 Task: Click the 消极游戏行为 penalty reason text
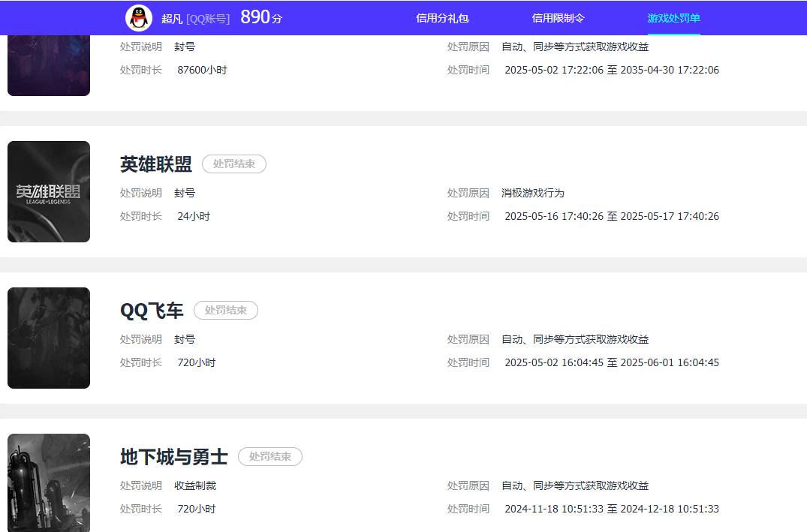click(532, 193)
